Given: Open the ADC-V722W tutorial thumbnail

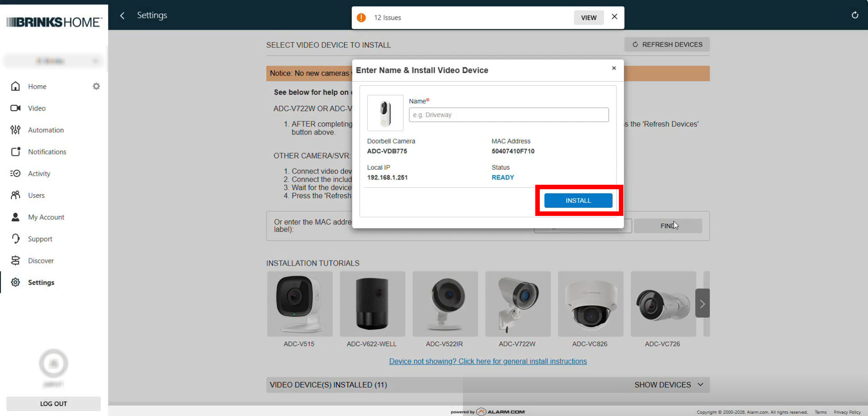Looking at the screenshot, I should click(518, 304).
